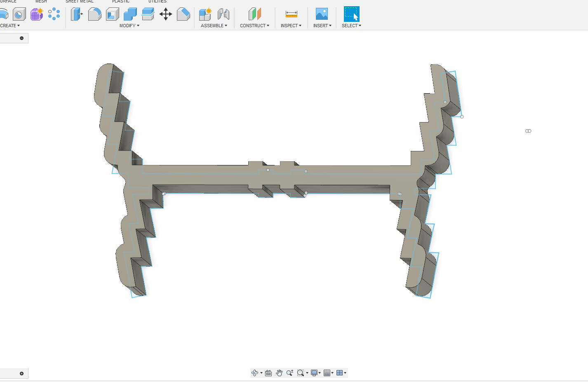Screen dimensions: 588x382
Task: Open the Display Settings dropdown
Action: (315, 373)
